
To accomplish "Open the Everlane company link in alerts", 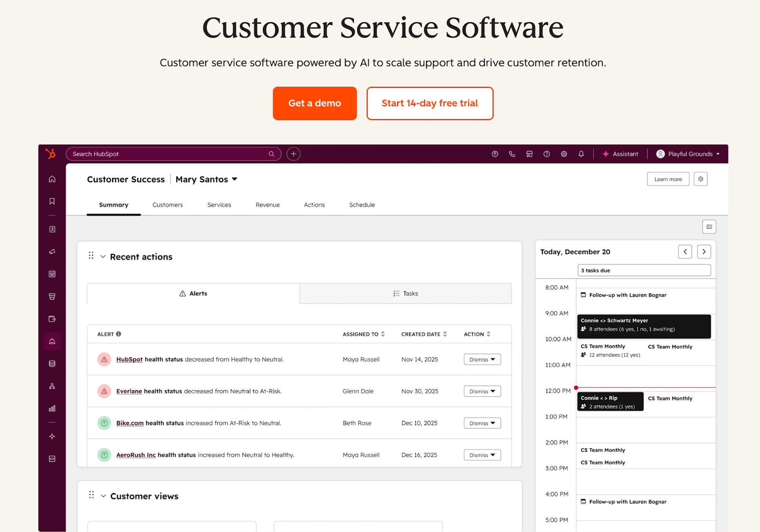I will pos(129,391).
